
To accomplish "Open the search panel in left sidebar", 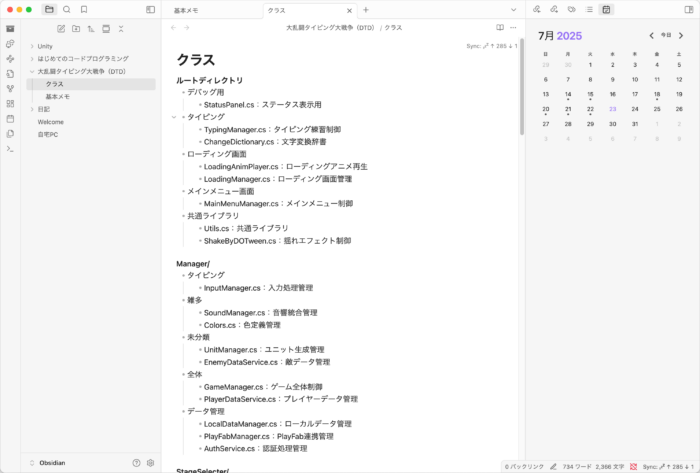I will pyautogui.click(x=67, y=9).
